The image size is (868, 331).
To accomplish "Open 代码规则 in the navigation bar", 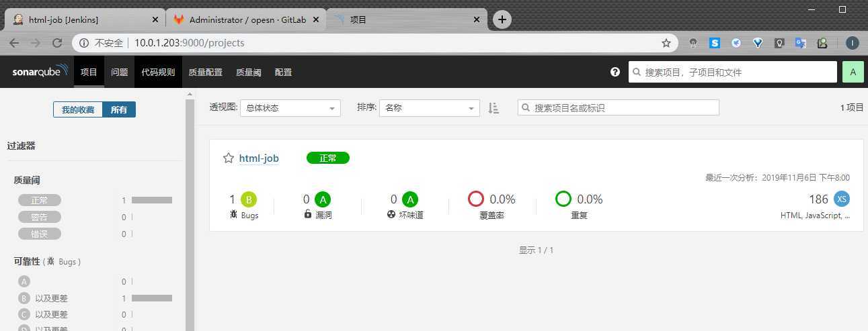I will click(x=158, y=72).
